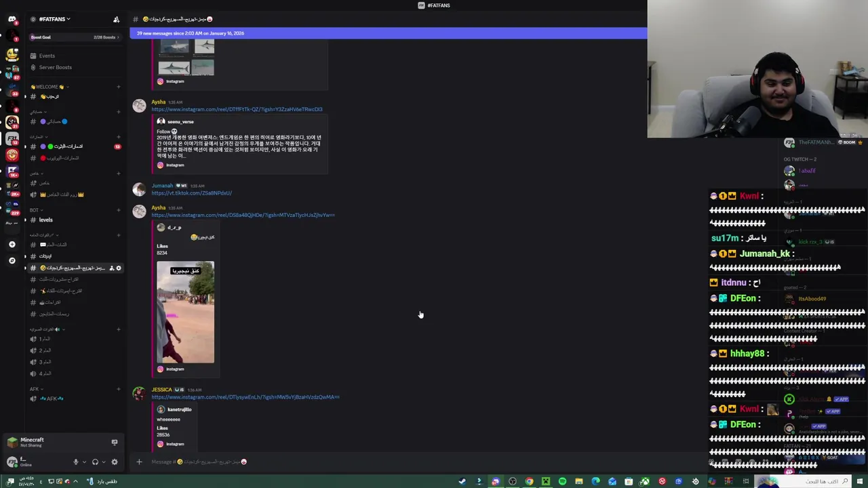
Task: Open the shark image grid thumbnail
Action: 186,57
